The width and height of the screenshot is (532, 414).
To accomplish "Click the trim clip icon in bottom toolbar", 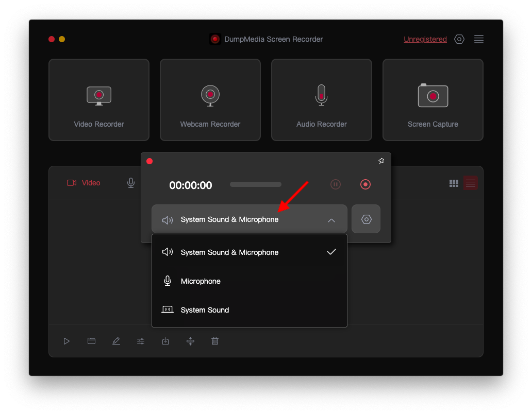I will (190, 341).
